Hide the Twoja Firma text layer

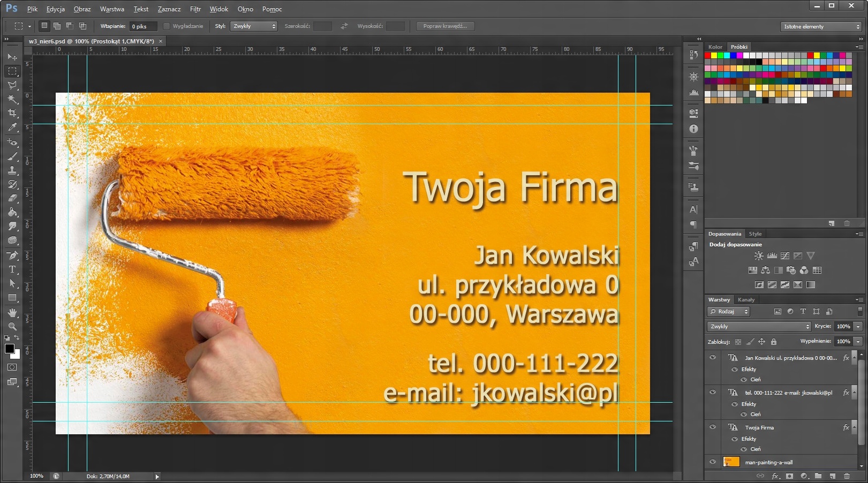click(x=713, y=427)
